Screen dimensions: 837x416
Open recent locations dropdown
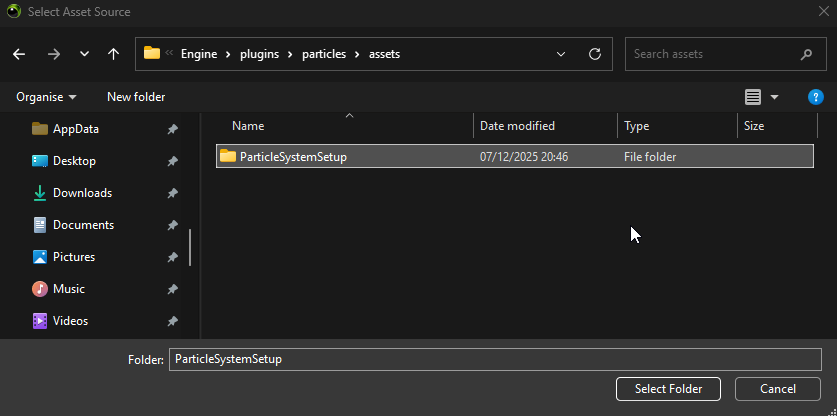84,54
